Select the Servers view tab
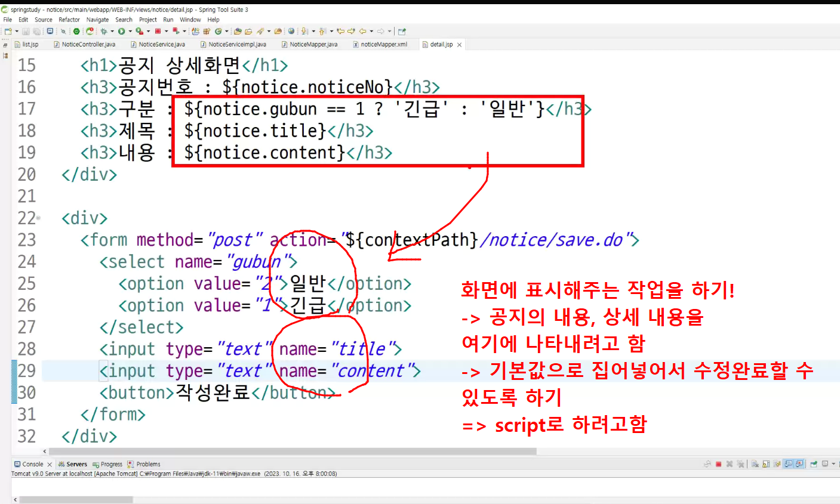This screenshot has width=840, height=504. 73,464
